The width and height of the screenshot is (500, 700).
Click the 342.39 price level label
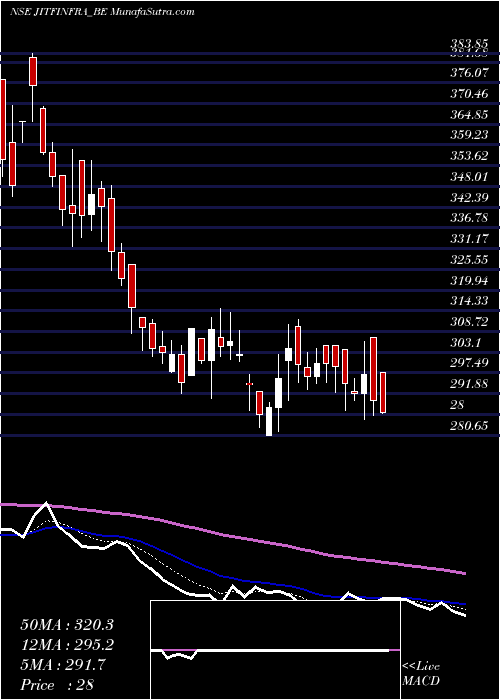tap(469, 198)
